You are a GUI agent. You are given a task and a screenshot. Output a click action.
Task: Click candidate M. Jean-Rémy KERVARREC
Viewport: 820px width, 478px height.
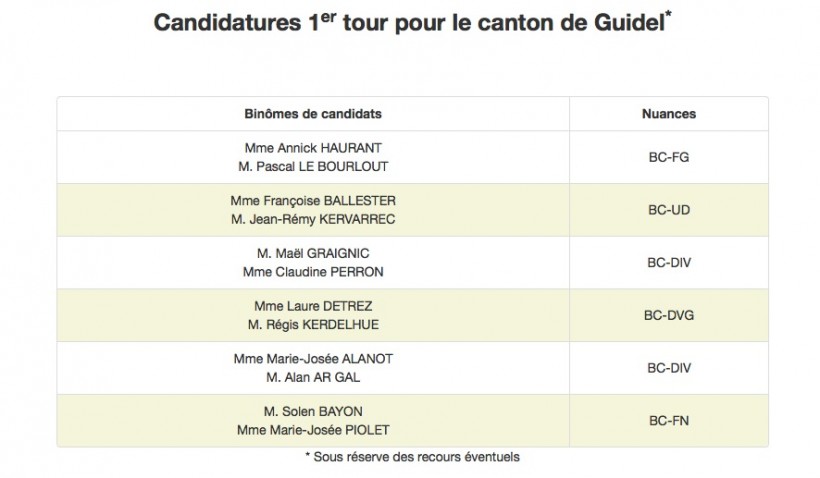click(313, 219)
